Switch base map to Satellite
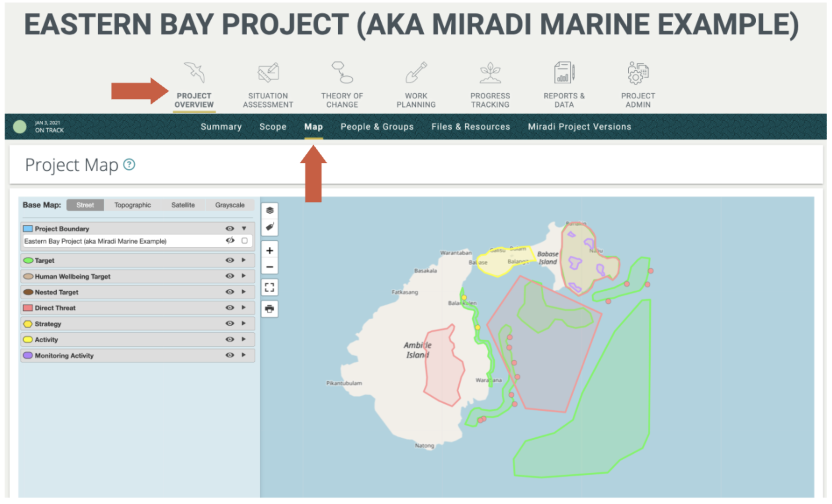The width and height of the screenshot is (832, 504). coord(183,205)
